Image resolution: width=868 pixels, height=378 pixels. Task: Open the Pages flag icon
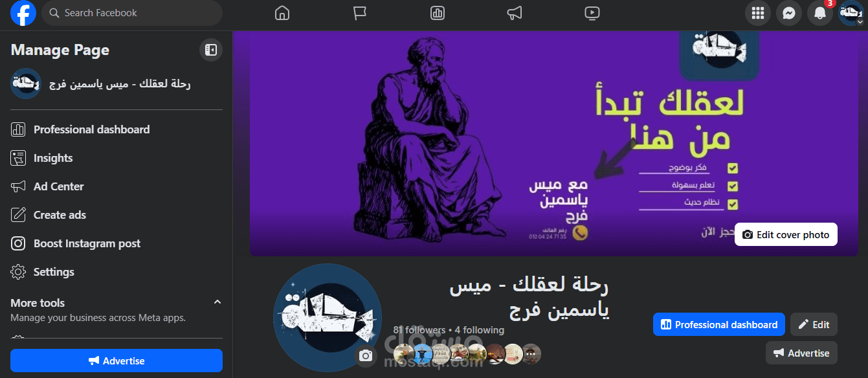tap(360, 13)
